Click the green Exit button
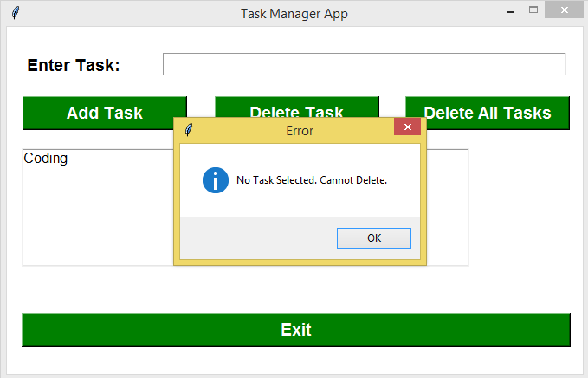 [296, 329]
